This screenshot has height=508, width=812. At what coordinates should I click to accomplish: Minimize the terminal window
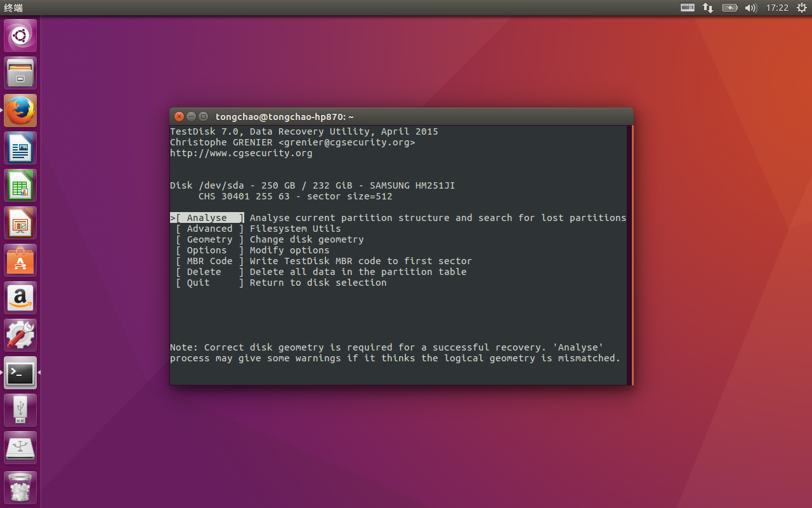click(x=192, y=117)
